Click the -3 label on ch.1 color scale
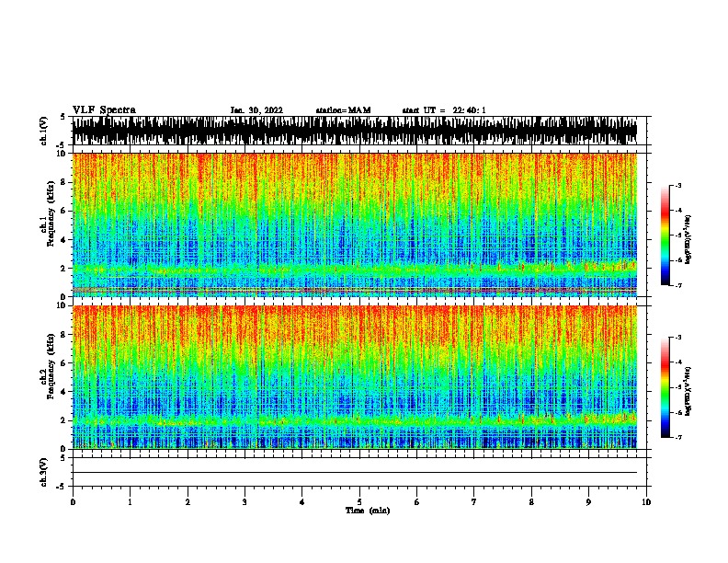Screen dimensions: 728x563 (677, 185)
